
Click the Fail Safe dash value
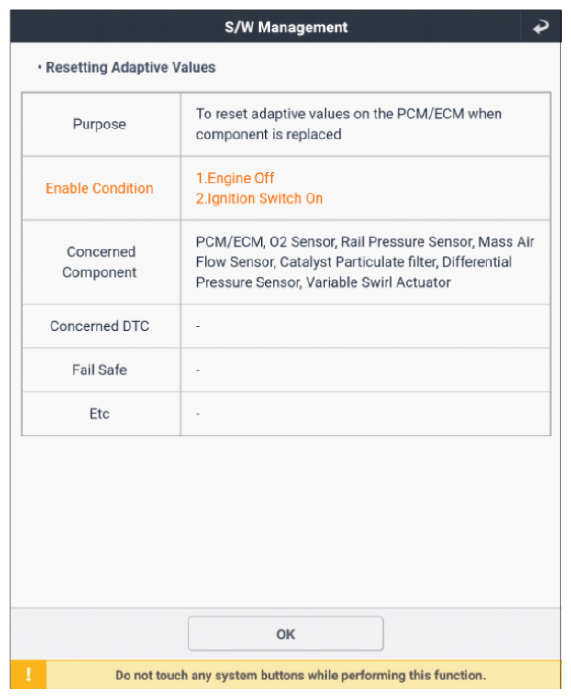198,370
